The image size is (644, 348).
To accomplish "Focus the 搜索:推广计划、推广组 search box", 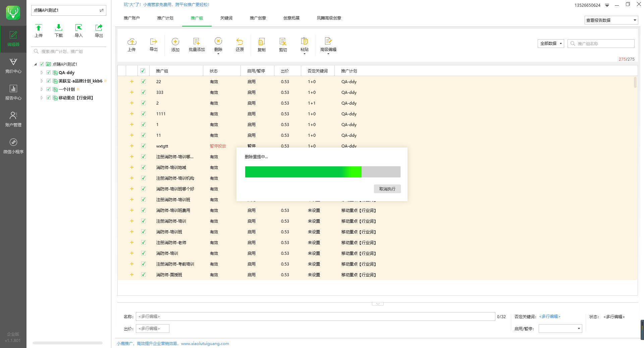I will 69,51.
